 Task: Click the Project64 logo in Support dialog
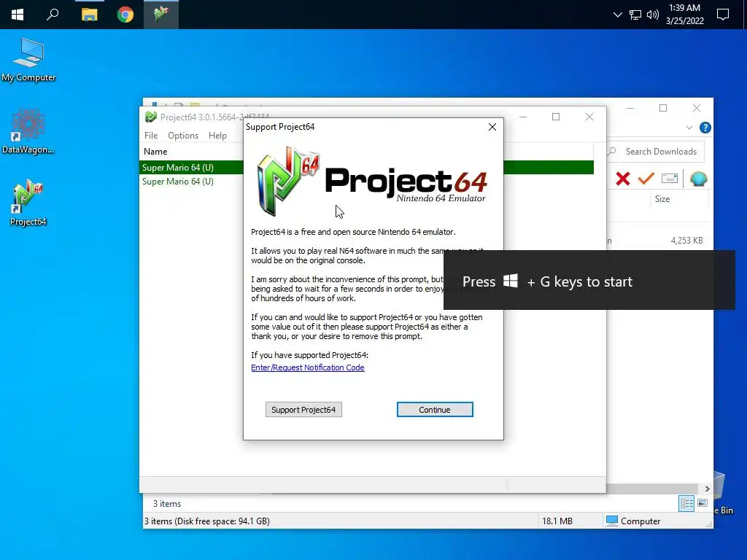[x=373, y=181]
